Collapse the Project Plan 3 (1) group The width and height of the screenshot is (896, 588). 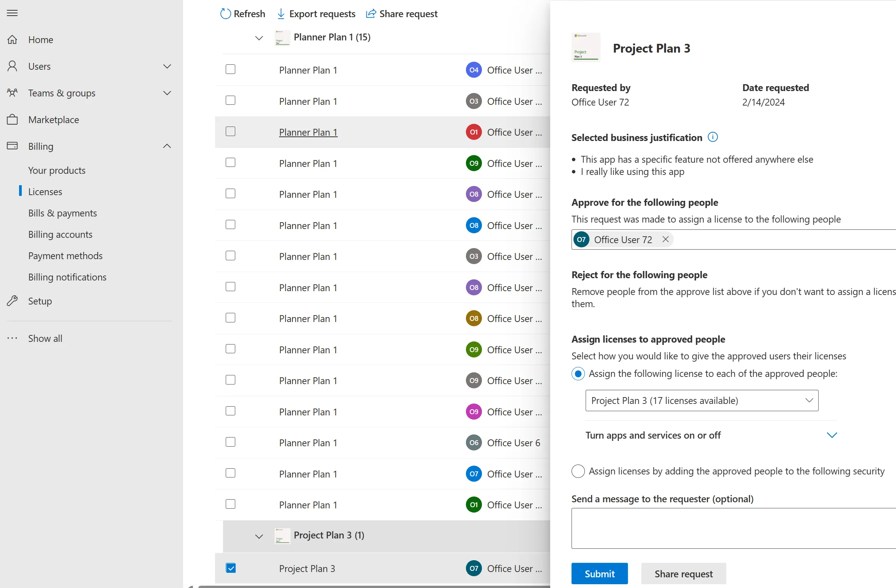tap(259, 536)
